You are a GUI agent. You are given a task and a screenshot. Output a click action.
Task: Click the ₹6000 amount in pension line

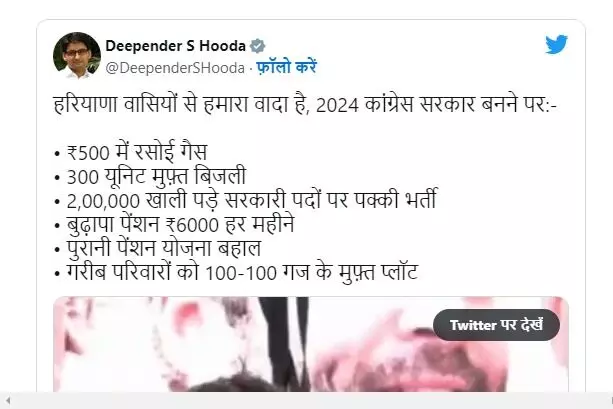tap(192, 225)
